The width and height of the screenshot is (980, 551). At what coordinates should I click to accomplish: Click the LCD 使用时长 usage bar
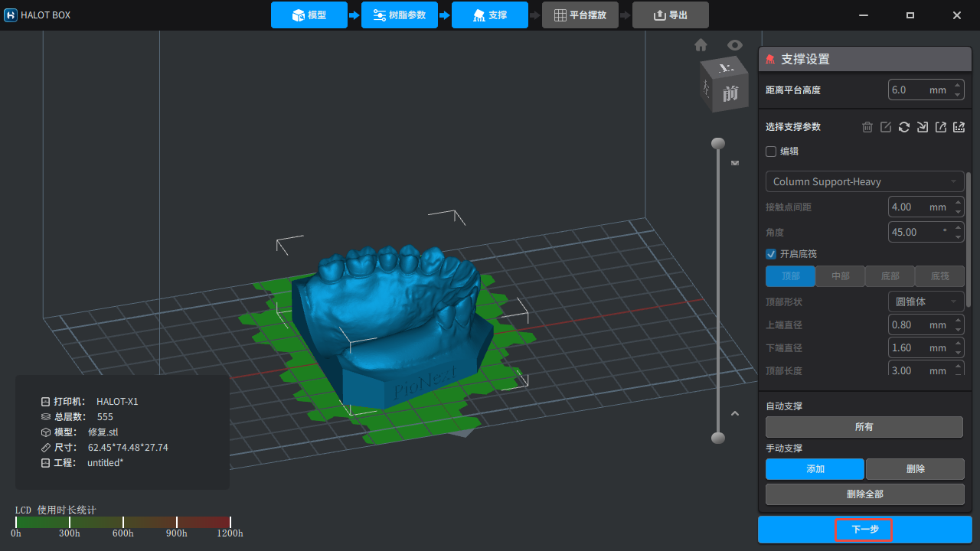click(x=123, y=522)
